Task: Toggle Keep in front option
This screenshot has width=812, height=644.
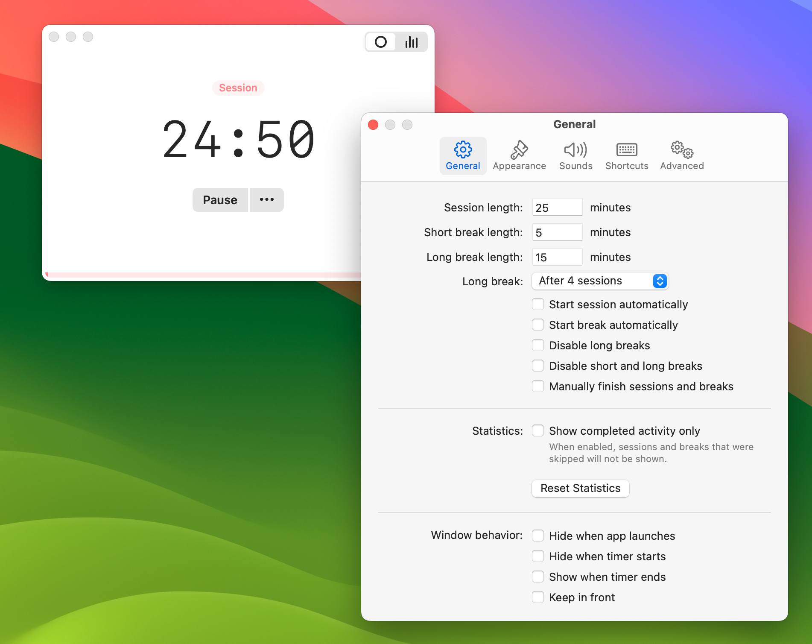Action: pyautogui.click(x=538, y=597)
